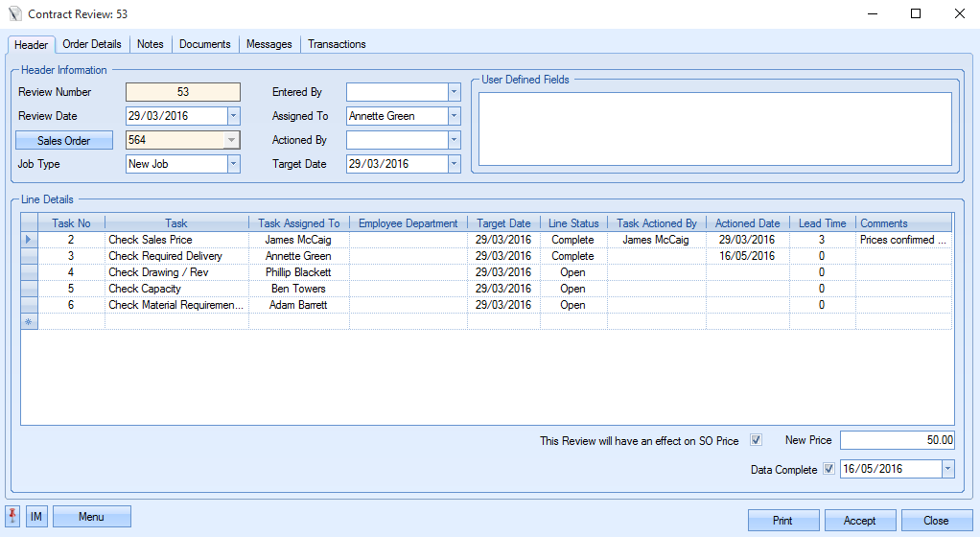Screen dimensions: 980x537
Task: Open the Assigned To dropdown
Action: (x=454, y=116)
